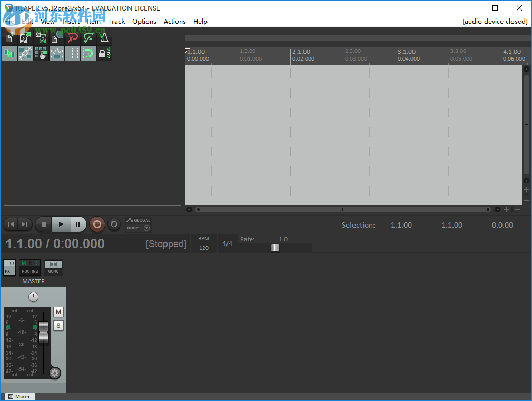
Task: Toggle the metronome icon
Action: (x=104, y=37)
